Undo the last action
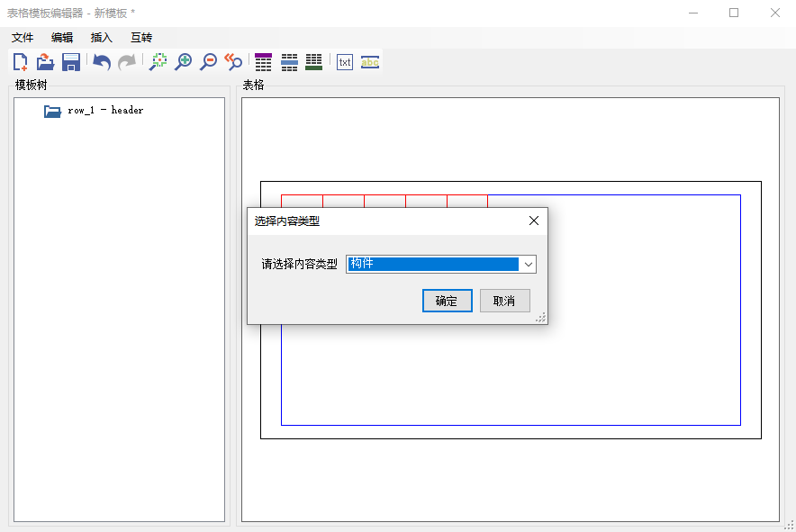 [102, 62]
